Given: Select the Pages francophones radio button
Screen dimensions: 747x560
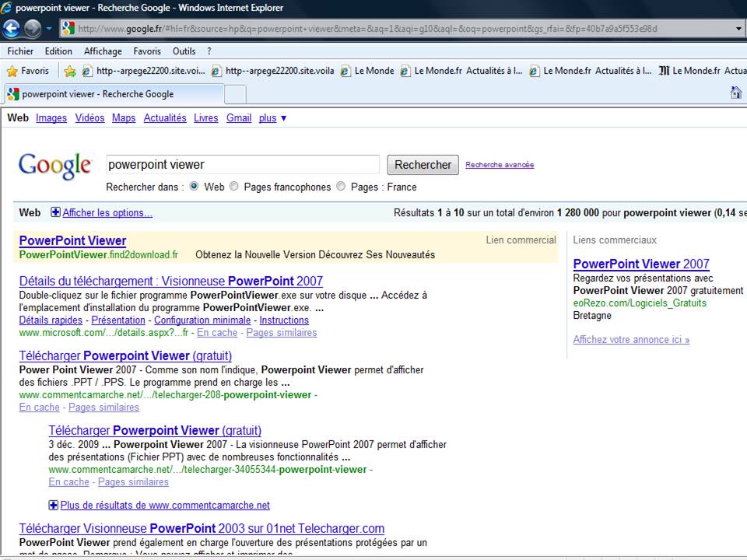Looking at the screenshot, I should pos(234,186).
